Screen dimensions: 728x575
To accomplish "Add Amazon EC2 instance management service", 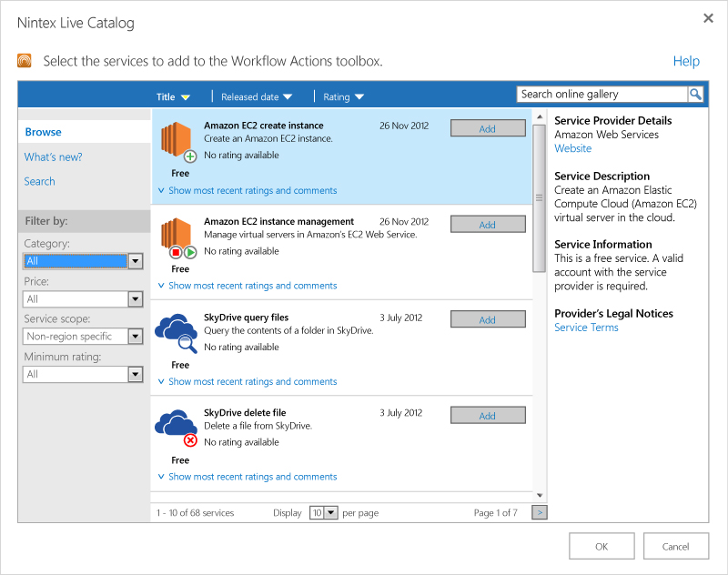I will coord(488,225).
